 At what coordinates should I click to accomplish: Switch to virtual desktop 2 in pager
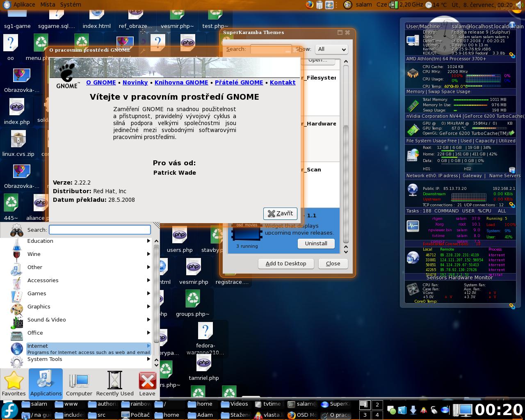(x=377, y=404)
